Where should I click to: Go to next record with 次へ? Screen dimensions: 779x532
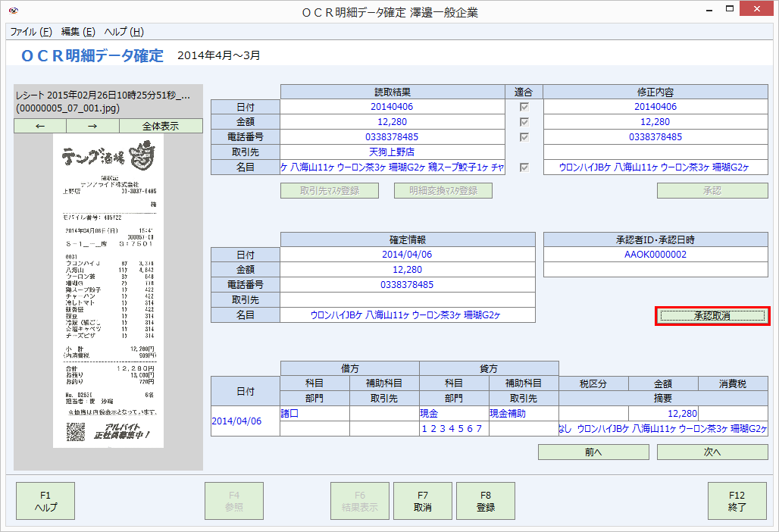712,451
